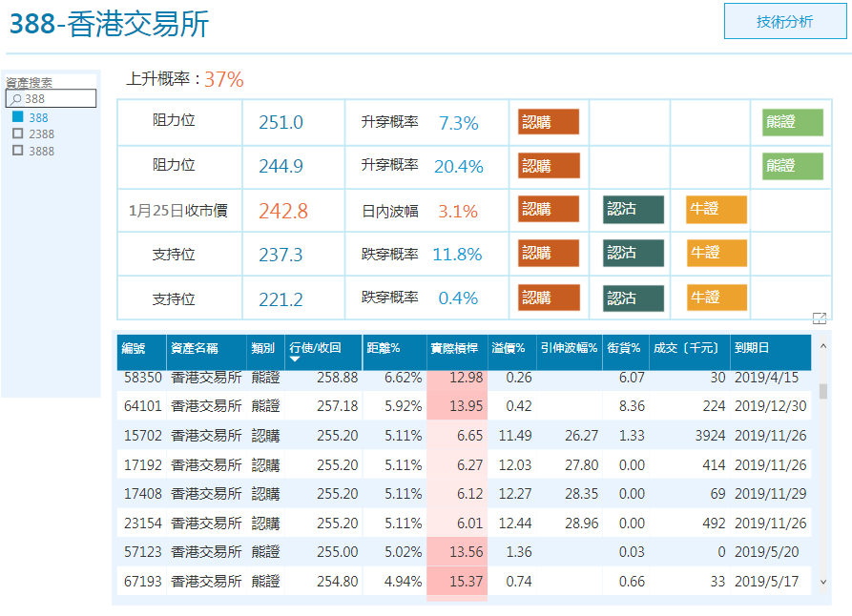Open the 技術分析 button
The width and height of the screenshot is (852, 616).
pos(784,21)
